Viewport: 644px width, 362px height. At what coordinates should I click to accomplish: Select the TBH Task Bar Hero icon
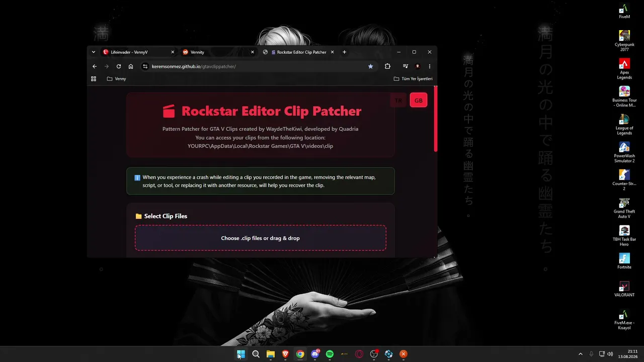[624, 236]
